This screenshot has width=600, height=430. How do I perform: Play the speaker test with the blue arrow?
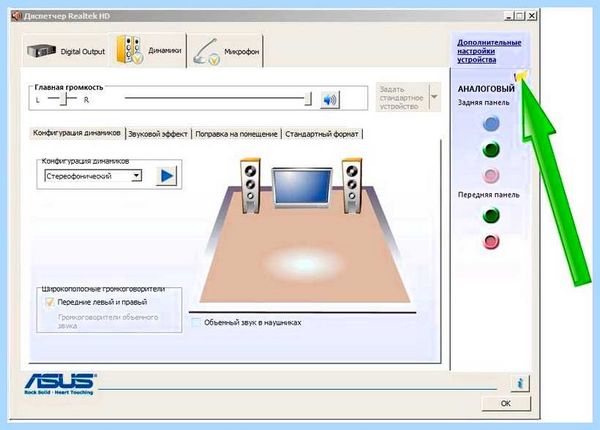pos(166,176)
